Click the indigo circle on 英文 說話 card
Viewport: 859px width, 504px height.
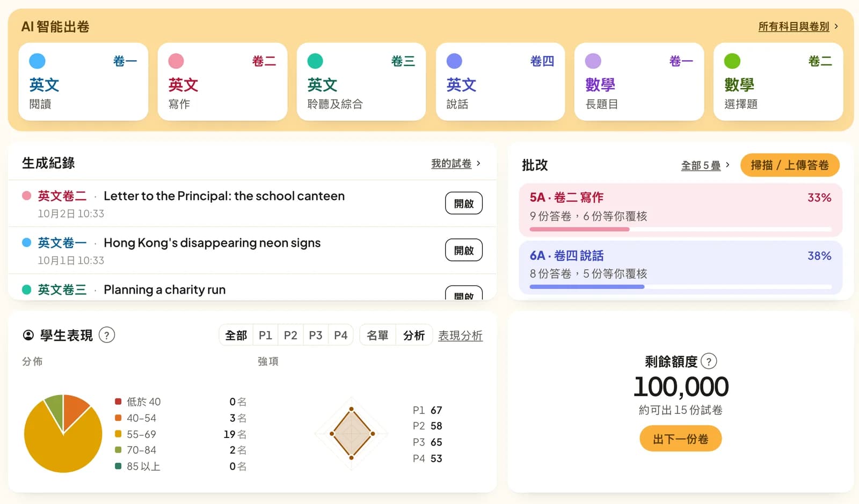click(x=454, y=61)
